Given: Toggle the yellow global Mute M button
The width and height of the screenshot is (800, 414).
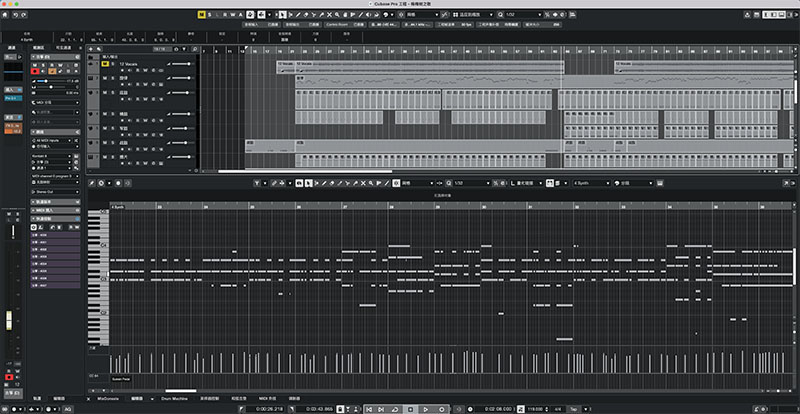Looking at the screenshot, I should tap(201, 15).
